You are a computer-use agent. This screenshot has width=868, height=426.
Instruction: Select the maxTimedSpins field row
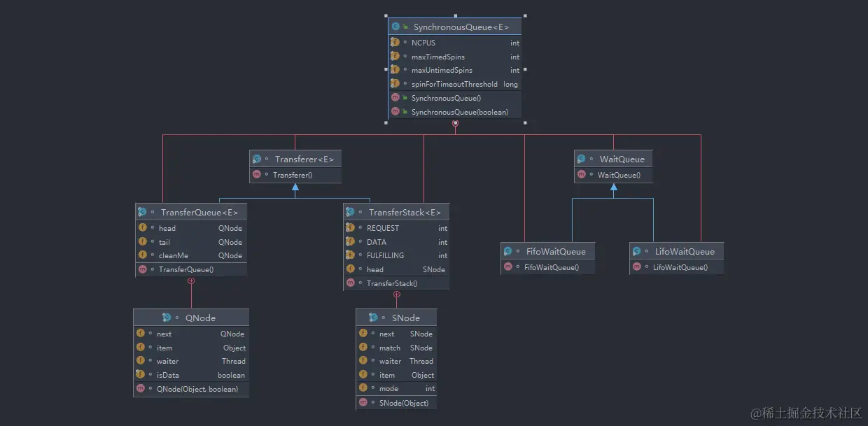point(455,57)
